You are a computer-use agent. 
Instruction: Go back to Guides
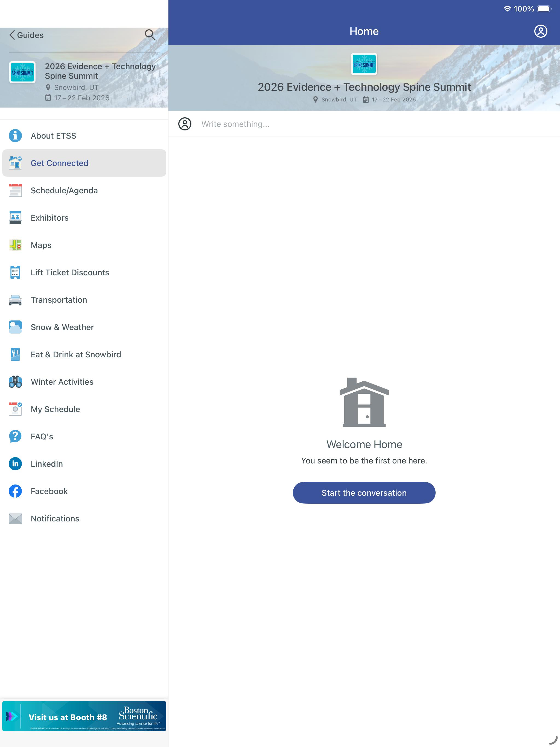tap(26, 35)
